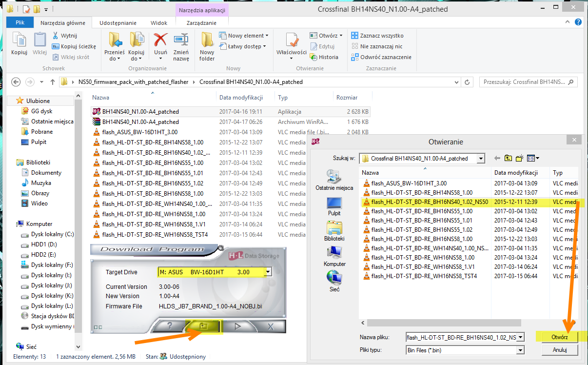
Task: Click the Explorer help question mark icon
Action: click(578, 22)
